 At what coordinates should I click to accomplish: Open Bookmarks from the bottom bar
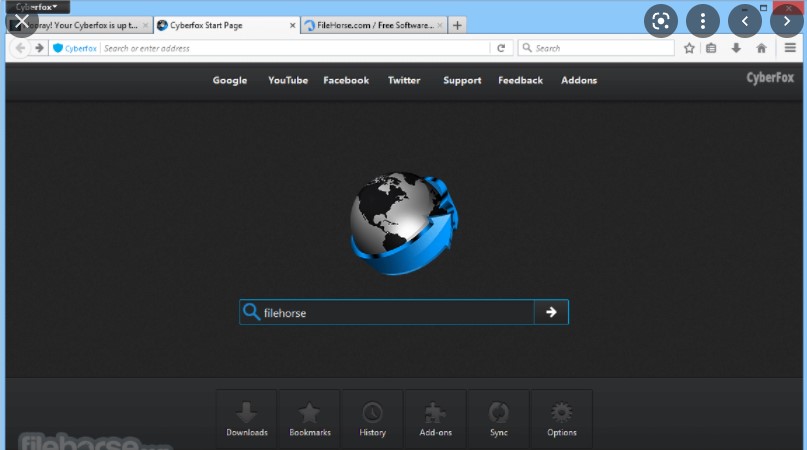tap(310, 419)
